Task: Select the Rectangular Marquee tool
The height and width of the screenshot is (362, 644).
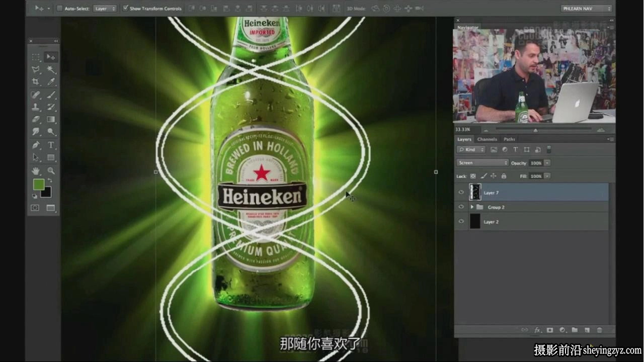Action: tap(36, 57)
